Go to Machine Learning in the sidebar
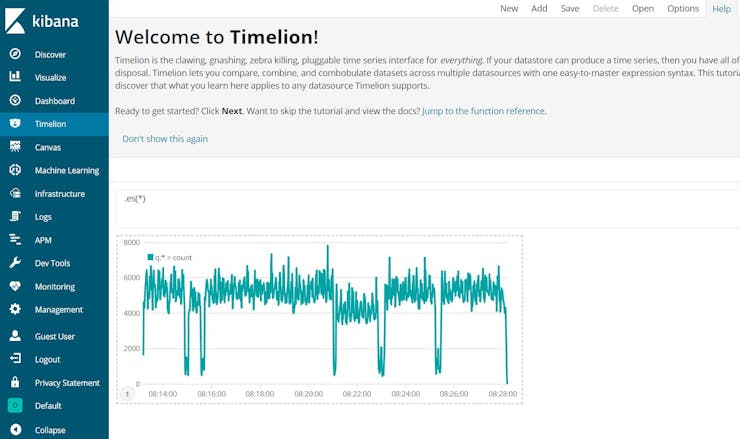This screenshot has height=439, width=740. (67, 171)
